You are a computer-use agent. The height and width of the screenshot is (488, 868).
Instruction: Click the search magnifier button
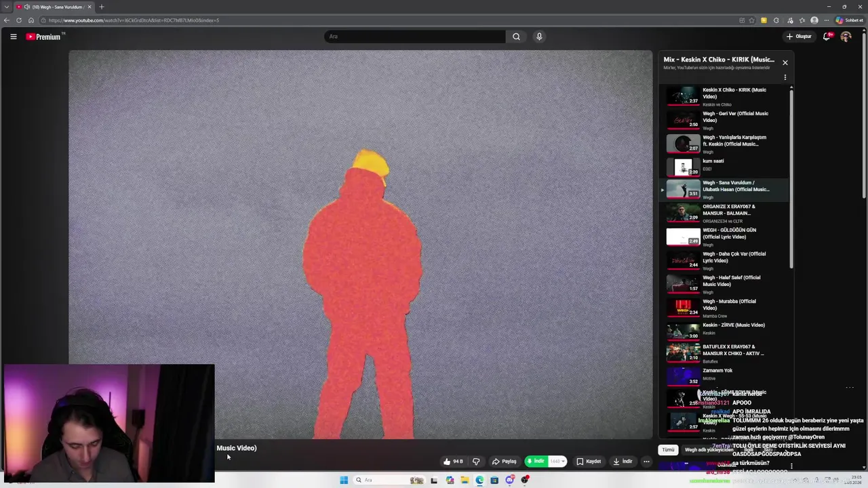click(x=516, y=37)
